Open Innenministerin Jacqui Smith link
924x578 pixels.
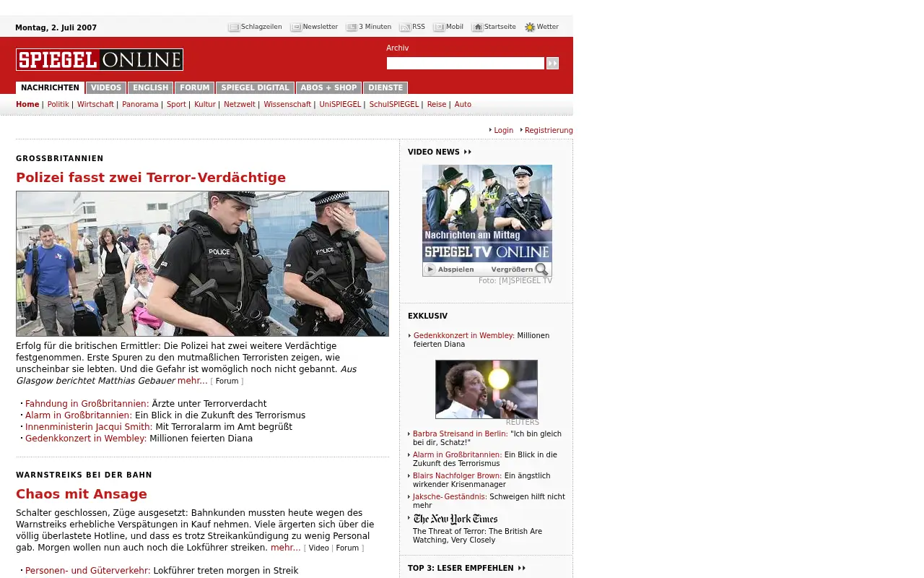tap(89, 427)
